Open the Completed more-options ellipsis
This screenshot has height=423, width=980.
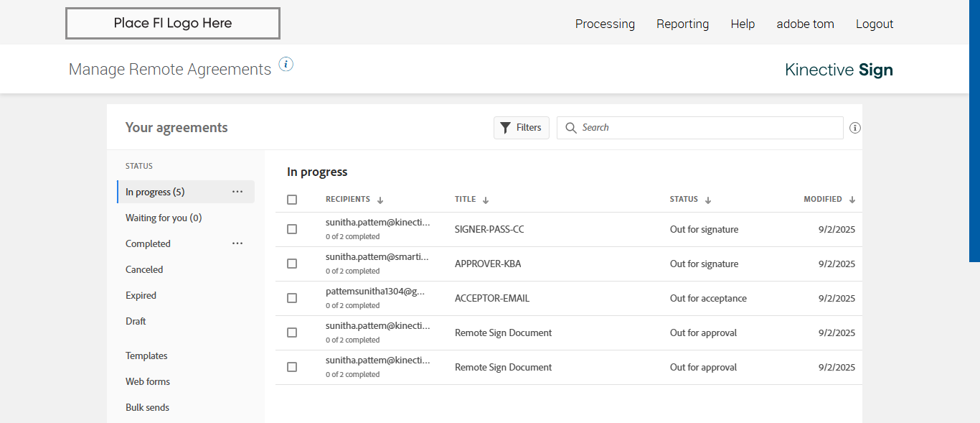click(x=237, y=243)
